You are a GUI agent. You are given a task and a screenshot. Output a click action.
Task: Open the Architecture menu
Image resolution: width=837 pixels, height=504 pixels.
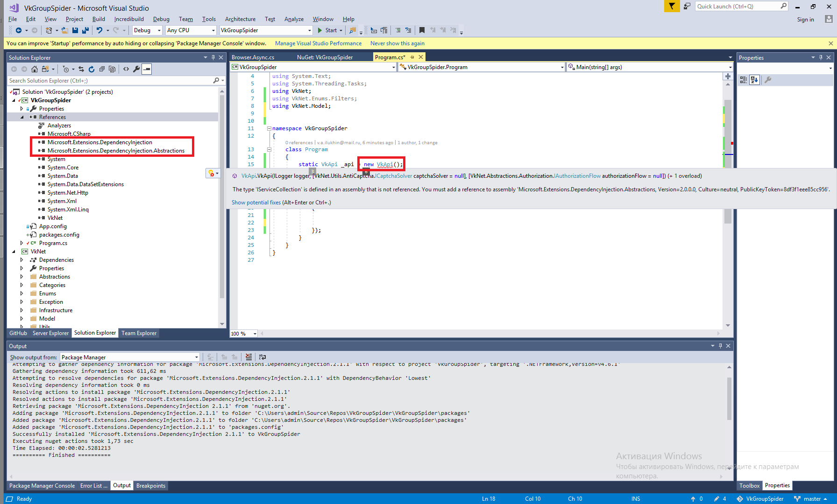(240, 19)
